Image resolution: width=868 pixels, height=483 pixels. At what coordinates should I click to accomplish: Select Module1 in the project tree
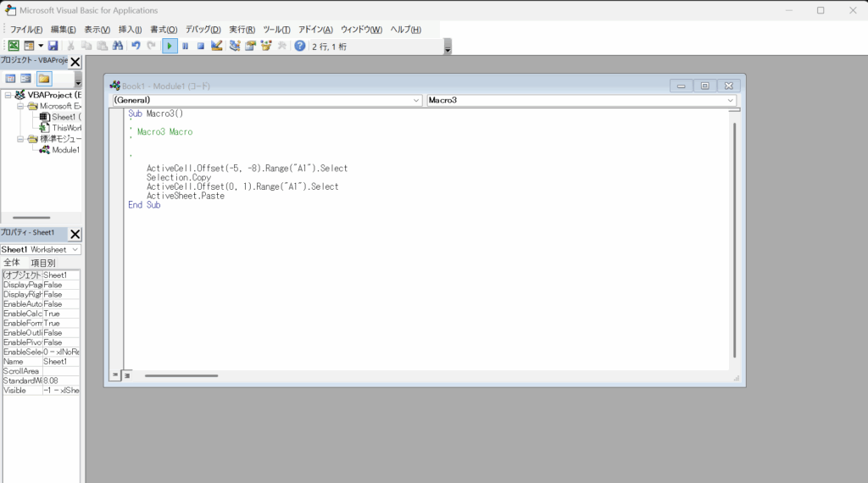coord(64,150)
